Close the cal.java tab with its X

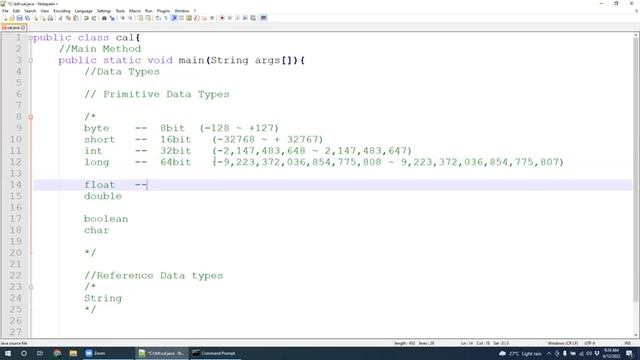tap(23, 27)
